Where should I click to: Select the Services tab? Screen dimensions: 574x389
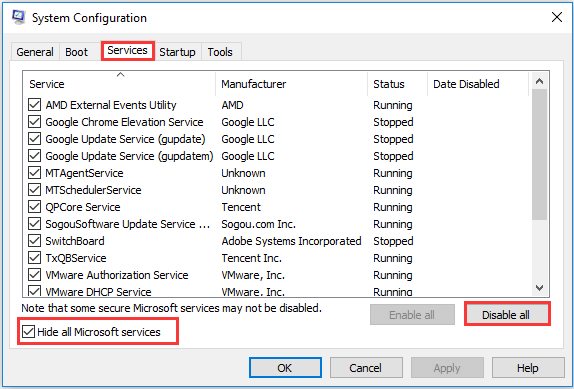127,51
